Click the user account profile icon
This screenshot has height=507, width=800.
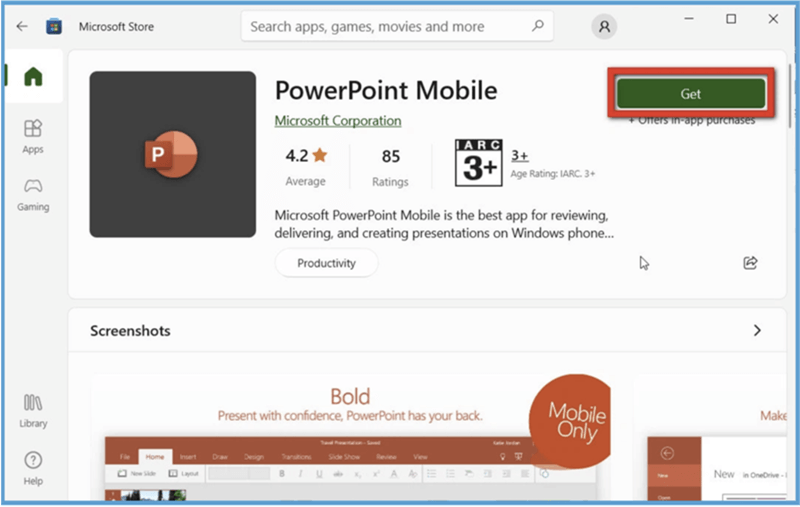click(604, 27)
